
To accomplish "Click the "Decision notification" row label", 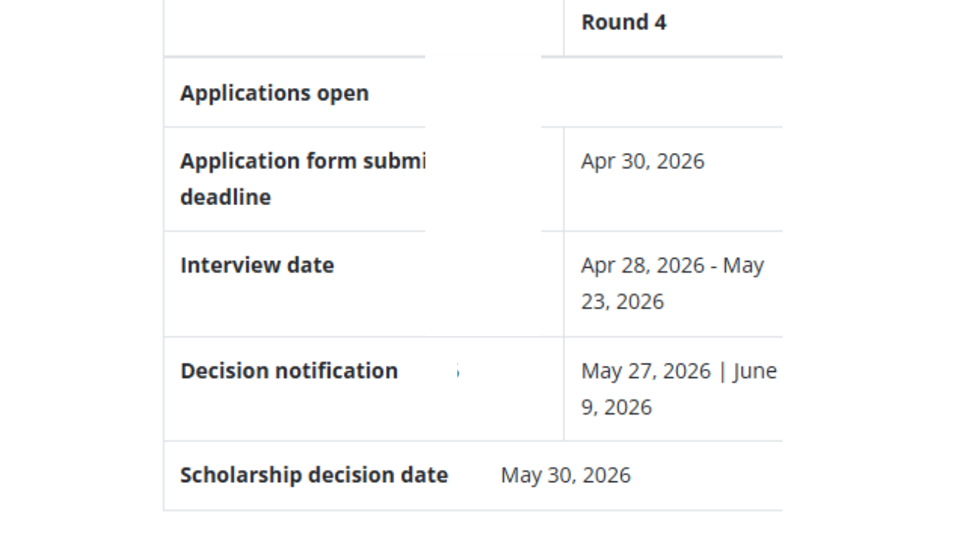I will (289, 371).
